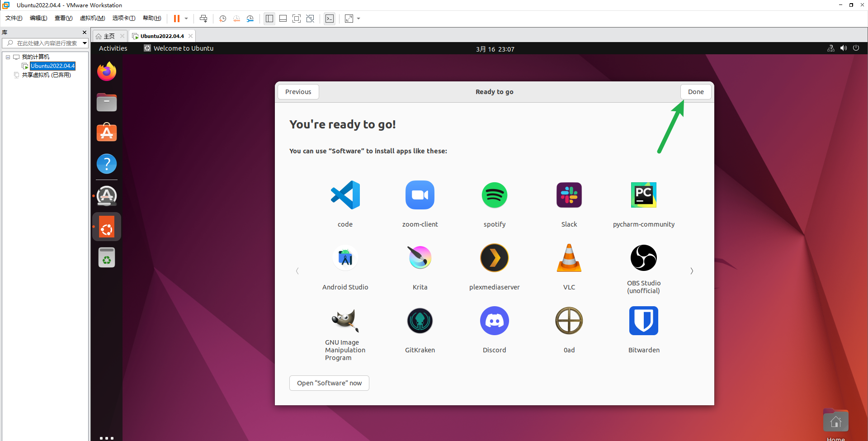Screen dimensions: 868x441
Task: Open Trash in the Ubuntu dock
Action: point(107,258)
